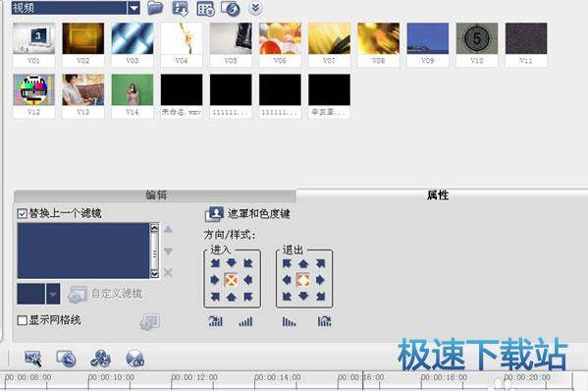Click the filter list scrollbar thumb
Image resolution: width=588 pixels, height=391 pixels.
pyautogui.click(x=154, y=254)
